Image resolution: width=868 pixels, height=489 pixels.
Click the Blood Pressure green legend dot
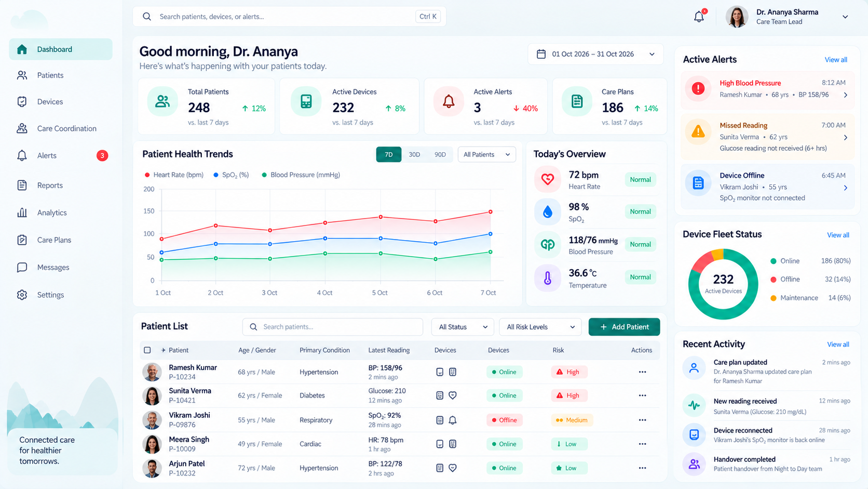coord(264,175)
